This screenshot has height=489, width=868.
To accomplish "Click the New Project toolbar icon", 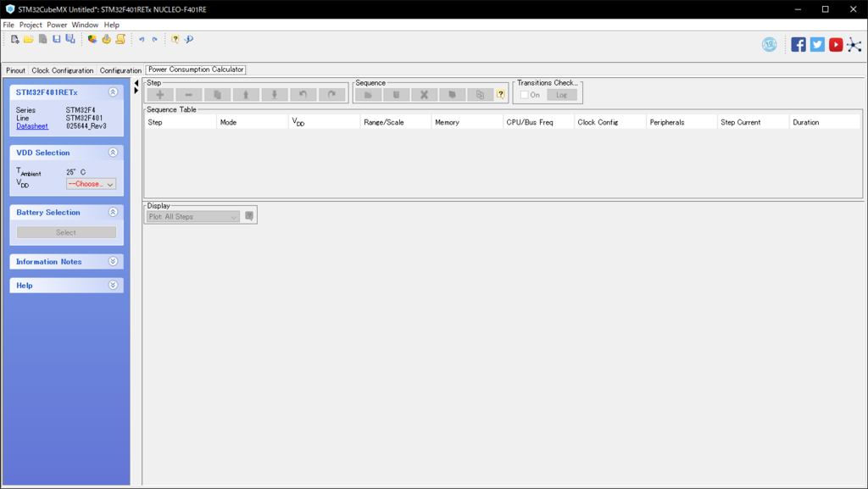I will click(x=15, y=39).
